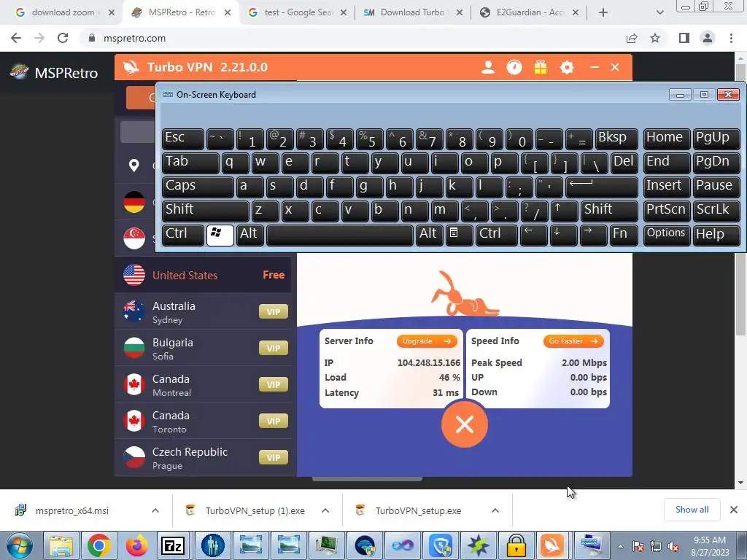Toggle Caps key on On-Screen Keyboard

198,186
